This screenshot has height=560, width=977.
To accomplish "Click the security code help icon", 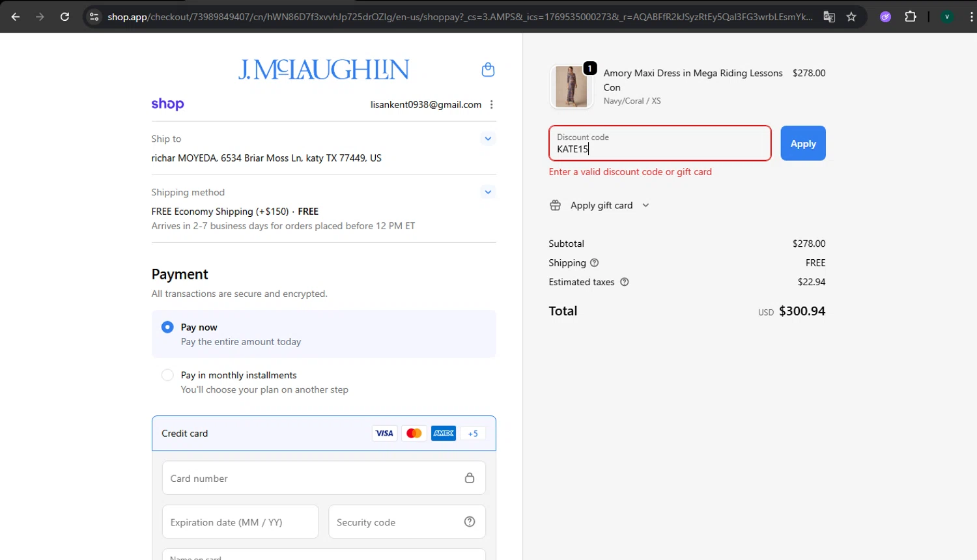I will click(x=470, y=522).
